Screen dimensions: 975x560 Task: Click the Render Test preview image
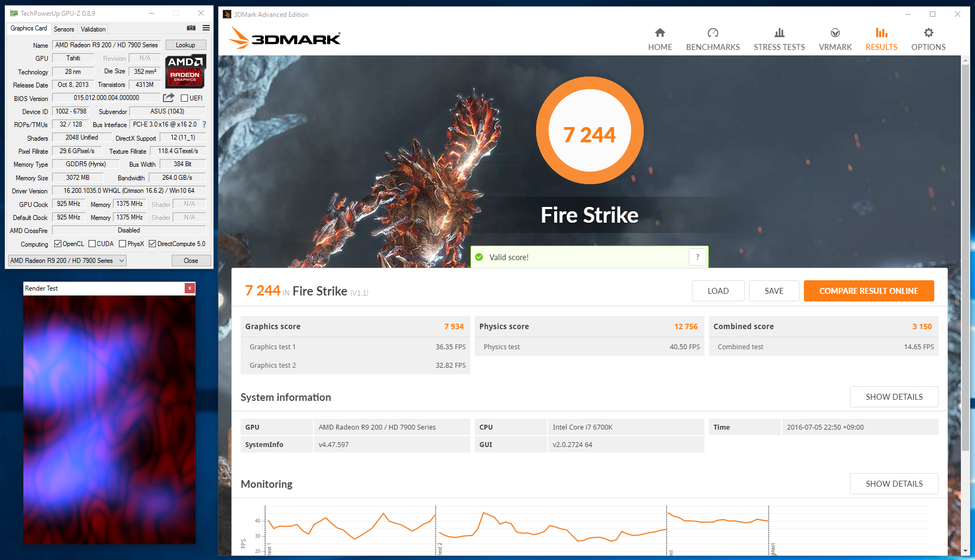(x=109, y=420)
